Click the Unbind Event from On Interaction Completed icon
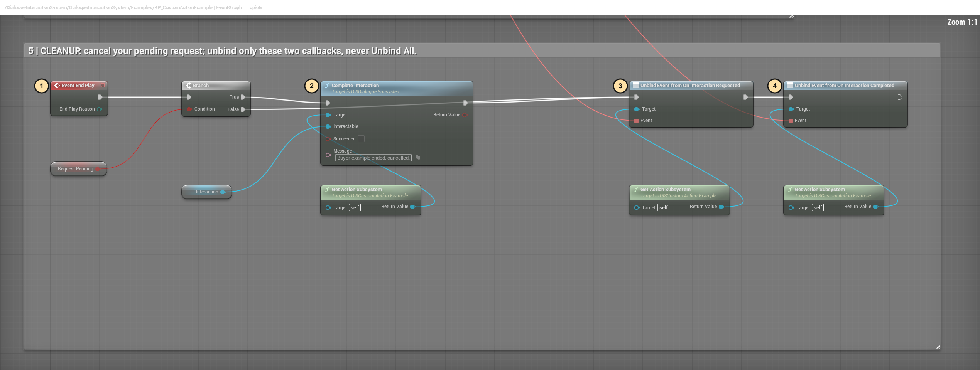The height and width of the screenshot is (370, 980). (x=790, y=86)
